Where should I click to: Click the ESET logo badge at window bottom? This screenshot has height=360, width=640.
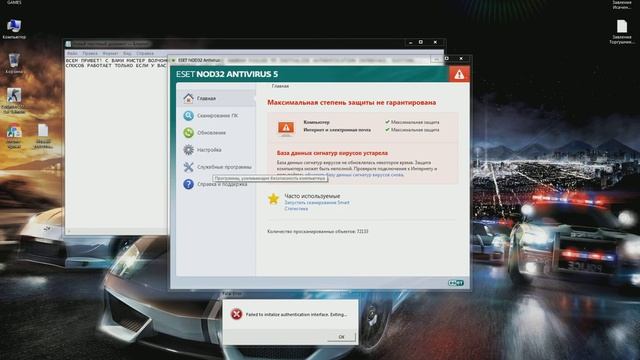coord(456,282)
